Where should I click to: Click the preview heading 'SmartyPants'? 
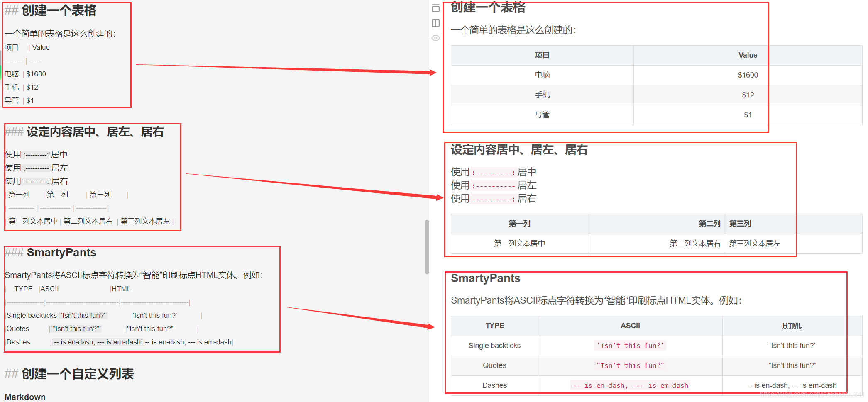tap(486, 278)
